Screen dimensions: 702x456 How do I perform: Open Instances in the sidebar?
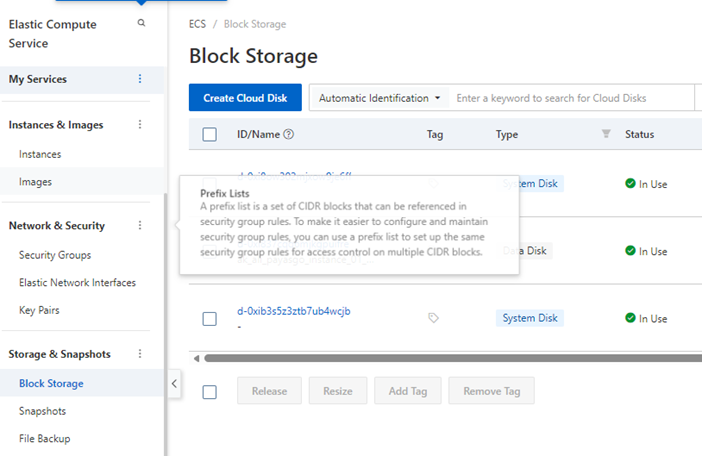coord(40,154)
